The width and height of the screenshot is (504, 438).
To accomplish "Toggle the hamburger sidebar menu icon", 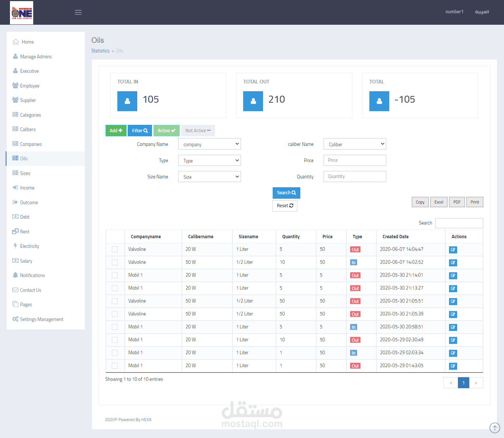I will [78, 13].
